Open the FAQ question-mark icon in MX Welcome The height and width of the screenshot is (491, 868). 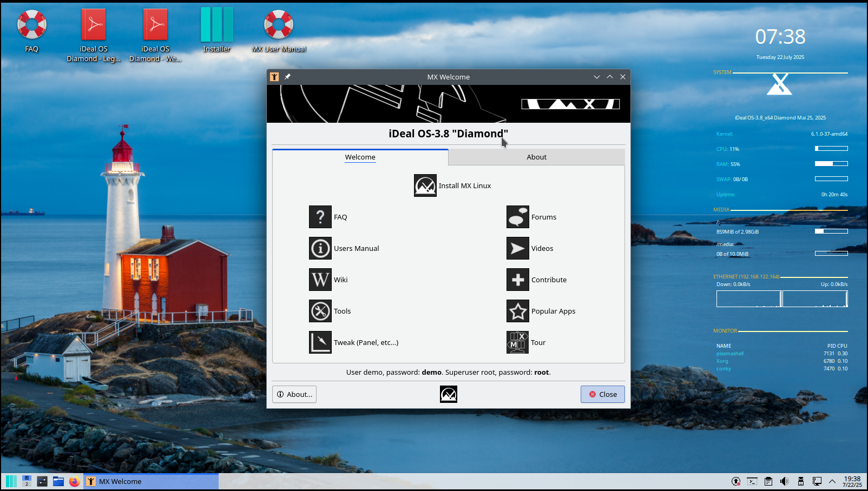(x=320, y=217)
